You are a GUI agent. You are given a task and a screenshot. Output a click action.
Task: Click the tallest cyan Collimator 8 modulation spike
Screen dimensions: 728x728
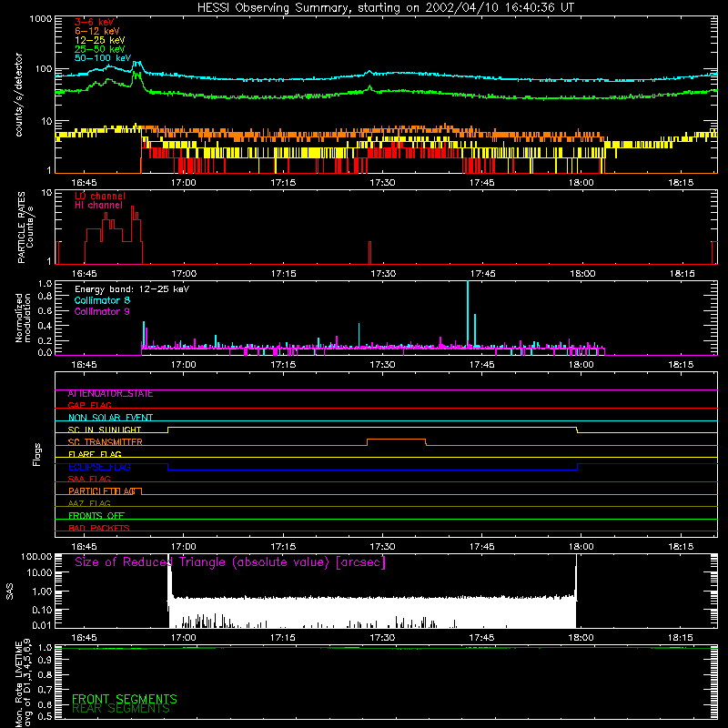[x=468, y=313]
